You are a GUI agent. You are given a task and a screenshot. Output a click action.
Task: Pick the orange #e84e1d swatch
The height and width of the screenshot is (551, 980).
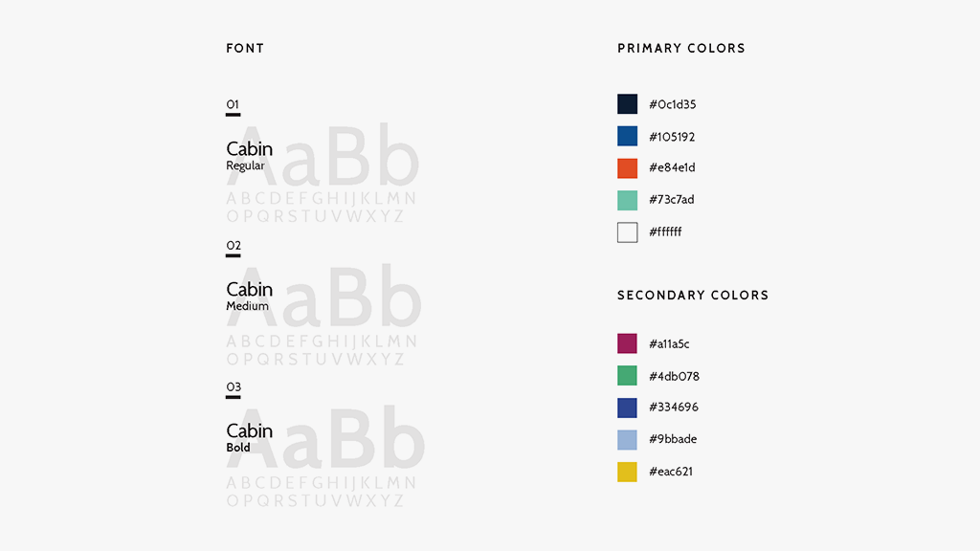pos(627,168)
